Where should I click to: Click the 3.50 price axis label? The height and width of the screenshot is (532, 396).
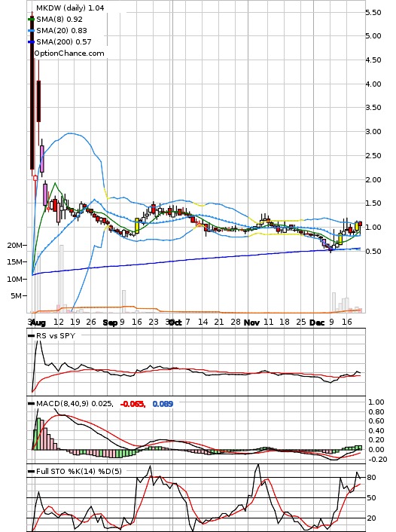(x=373, y=108)
